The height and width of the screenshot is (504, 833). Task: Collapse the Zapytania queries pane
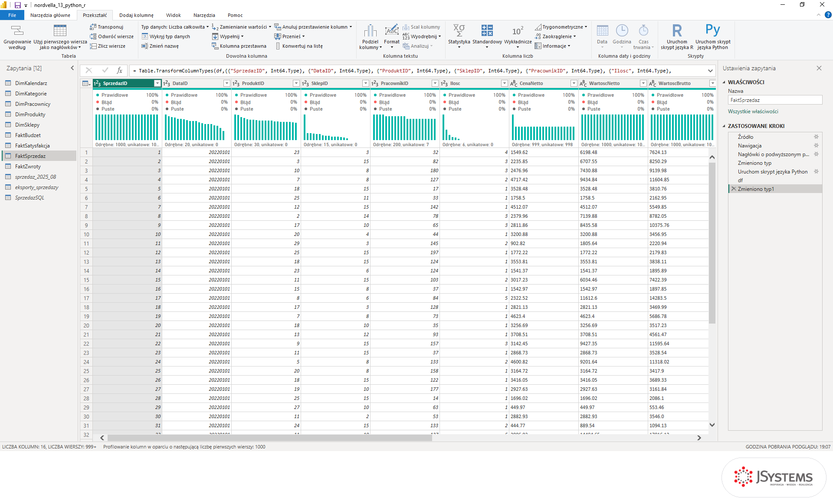72,68
